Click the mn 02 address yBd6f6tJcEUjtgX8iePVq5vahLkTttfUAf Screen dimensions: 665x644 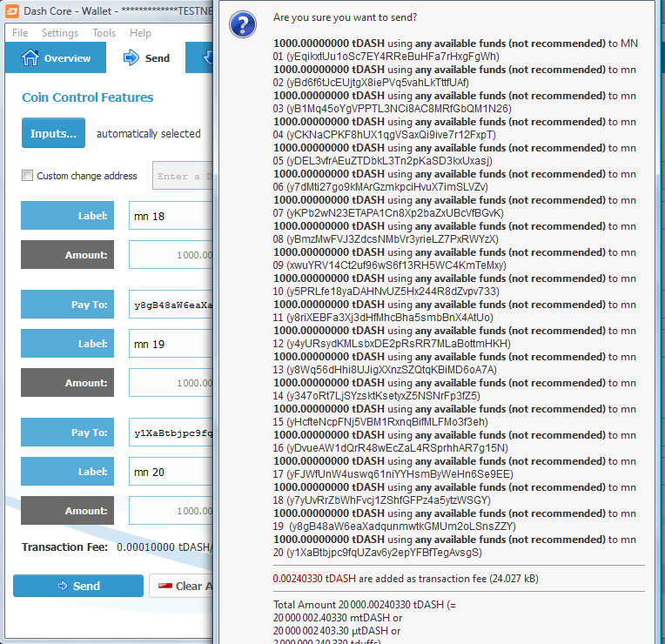[378, 83]
